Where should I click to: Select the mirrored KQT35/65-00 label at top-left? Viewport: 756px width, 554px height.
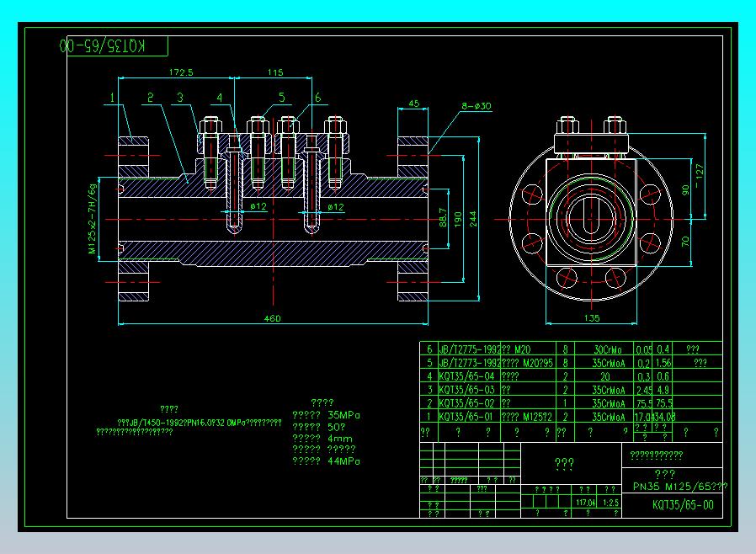103,45
